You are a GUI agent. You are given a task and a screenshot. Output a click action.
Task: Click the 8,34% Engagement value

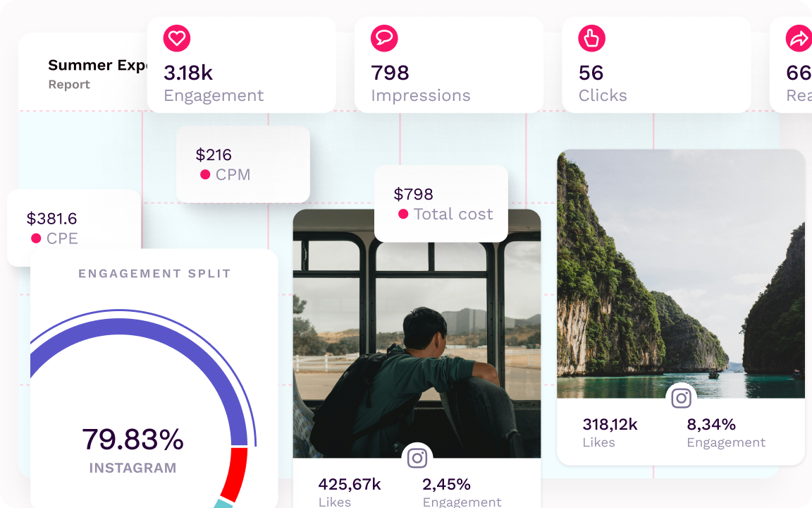(x=711, y=424)
